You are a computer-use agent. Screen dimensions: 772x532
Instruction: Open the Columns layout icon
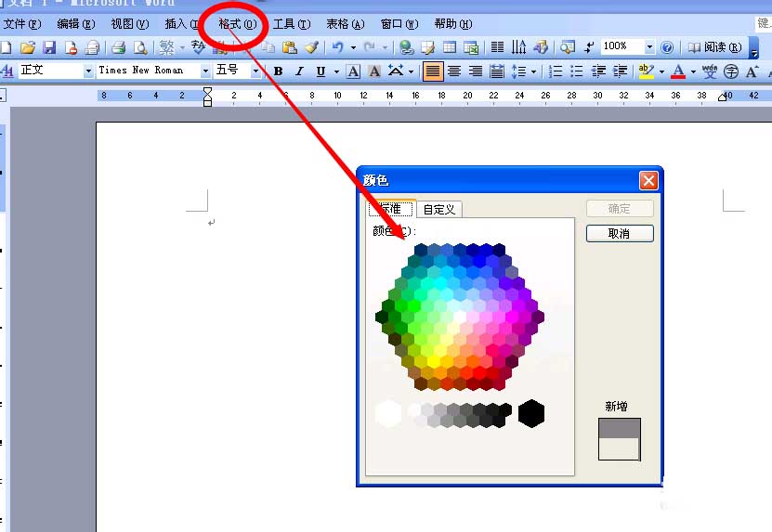(x=497, y=47)
